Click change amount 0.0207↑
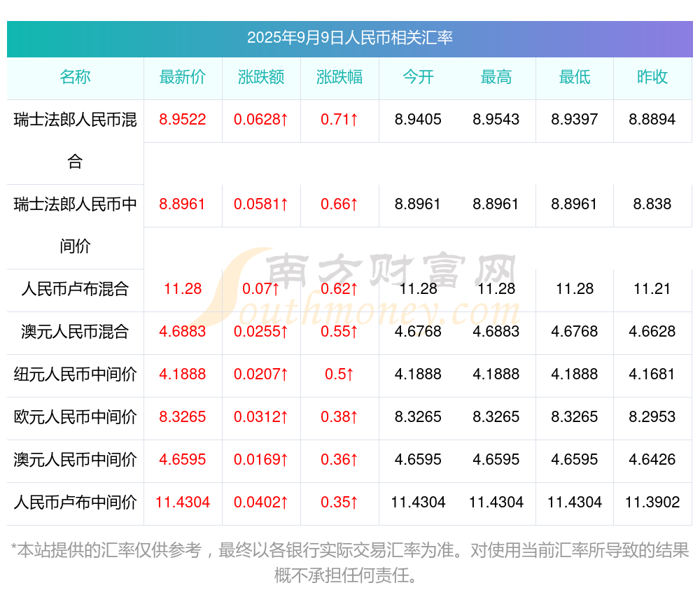700x597 pixels. 261,374
